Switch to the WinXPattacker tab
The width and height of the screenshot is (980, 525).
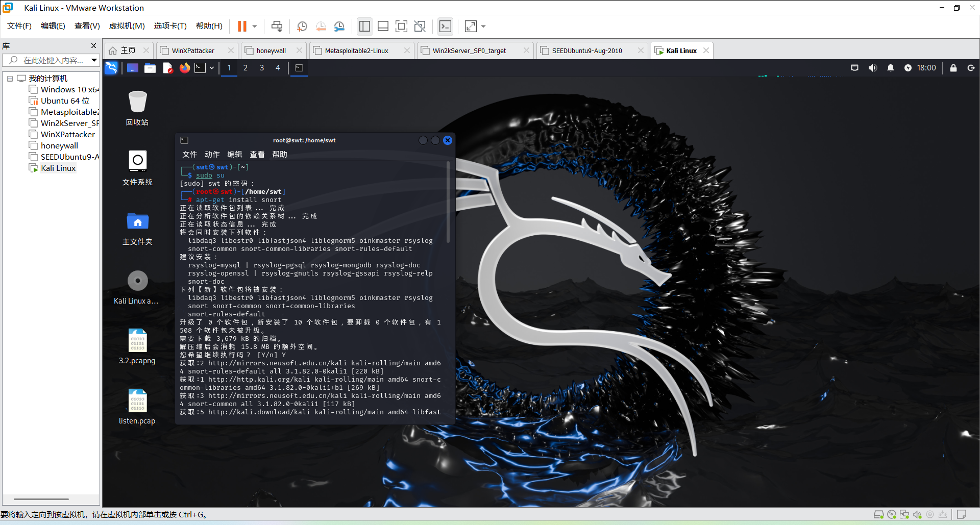tap(192, 51)
